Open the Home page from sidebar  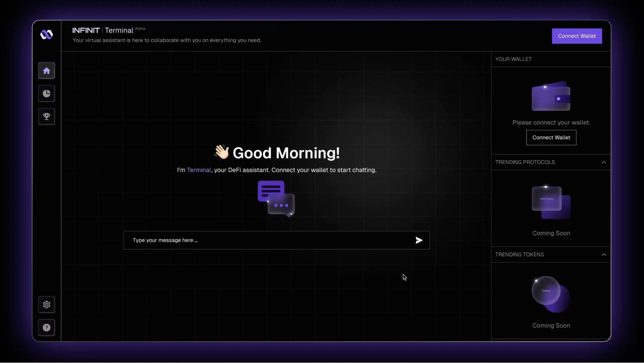pos(46,71)
